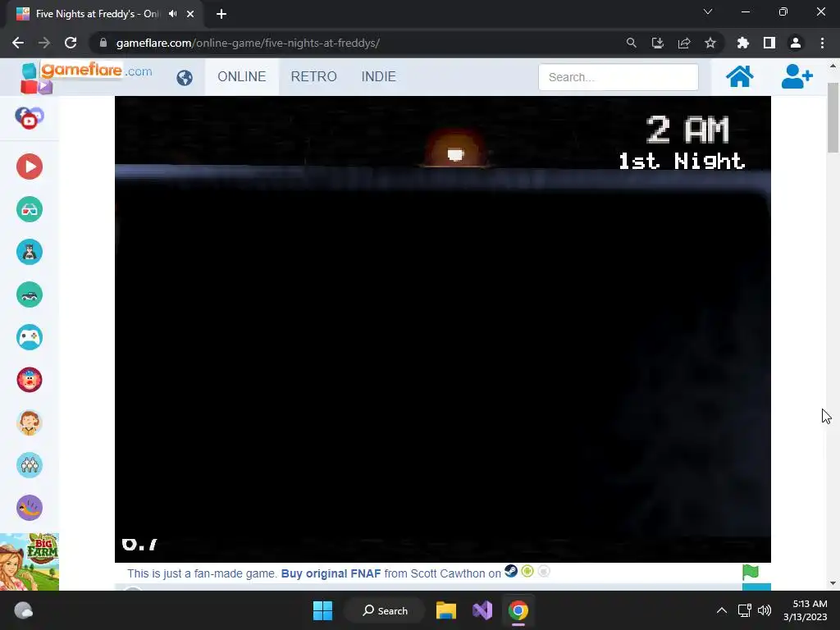Click the scrollbar up arrow
This screenshot has height=630, width=840.
point(833,66)
